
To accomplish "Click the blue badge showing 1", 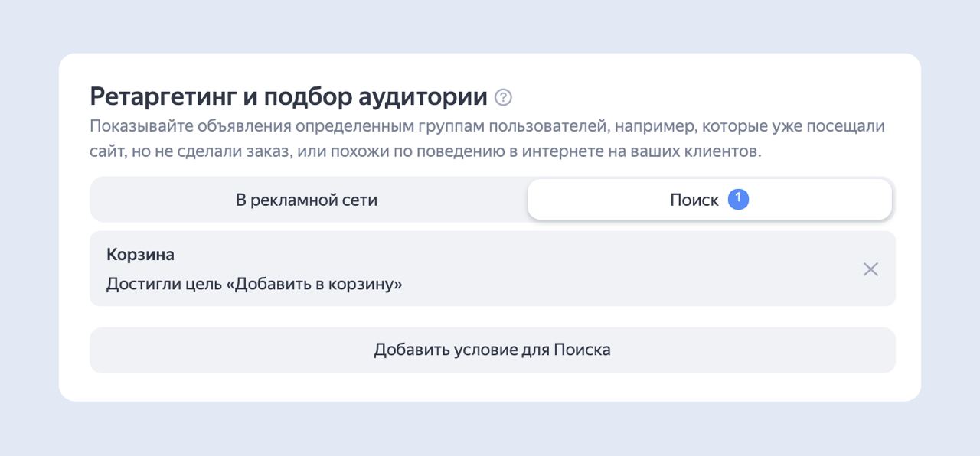I will click(x=738, y=199).
